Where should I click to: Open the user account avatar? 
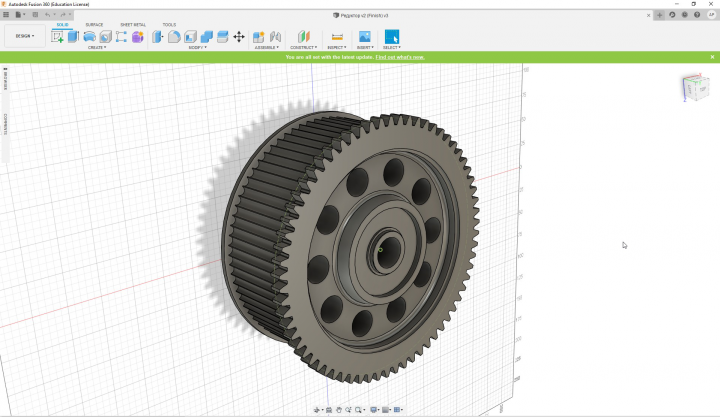pyautogui.click(x=711, y=15)
